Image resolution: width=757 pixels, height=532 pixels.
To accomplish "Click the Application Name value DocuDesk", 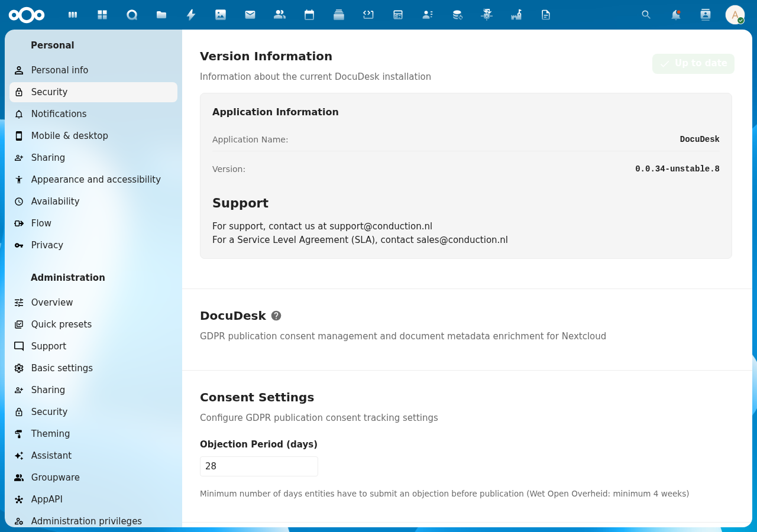I will pos(700,140).
